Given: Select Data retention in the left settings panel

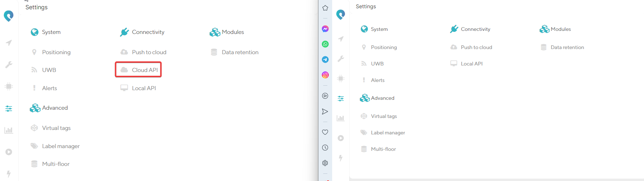Looking at the screenshot, I should pos(240,52).
